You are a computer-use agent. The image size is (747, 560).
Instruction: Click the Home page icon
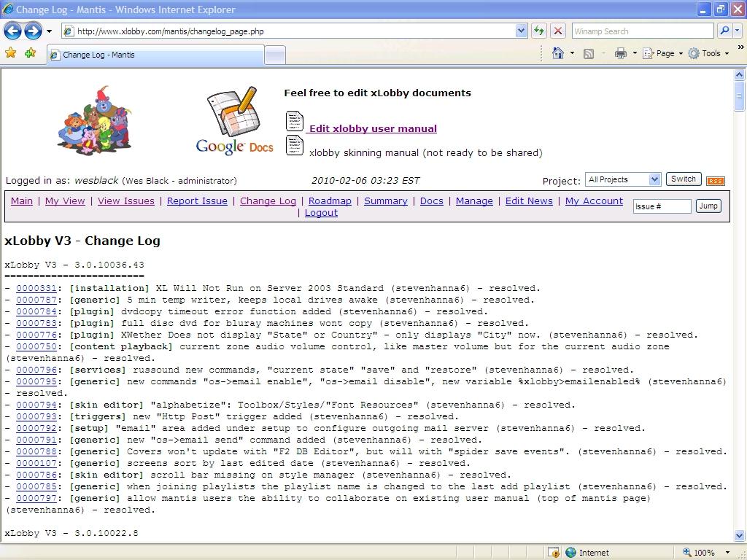pos(558,53)
